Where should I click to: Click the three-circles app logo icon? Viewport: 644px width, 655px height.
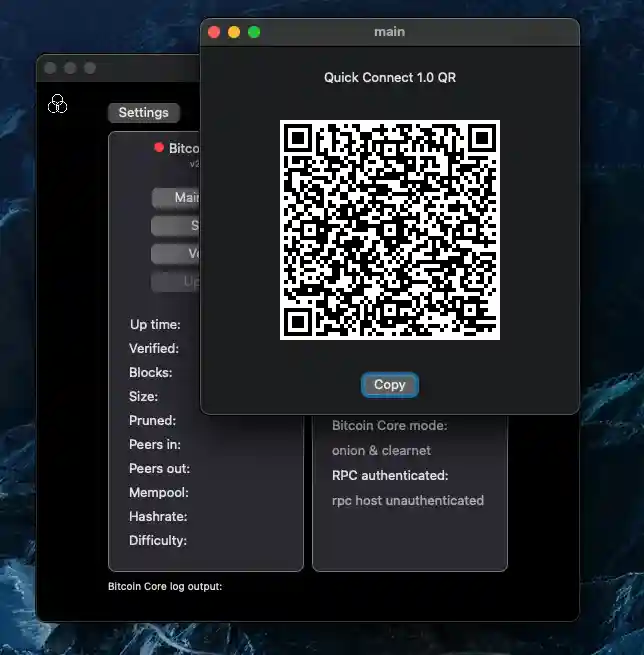[57, 104]
